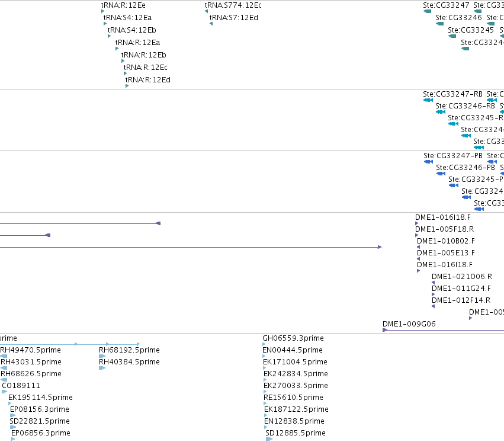504x442 pixels.
Task: Select the transcript glyph under Ste:CG33247-RB
Action: pyautogui.click(x=428, y=100)
